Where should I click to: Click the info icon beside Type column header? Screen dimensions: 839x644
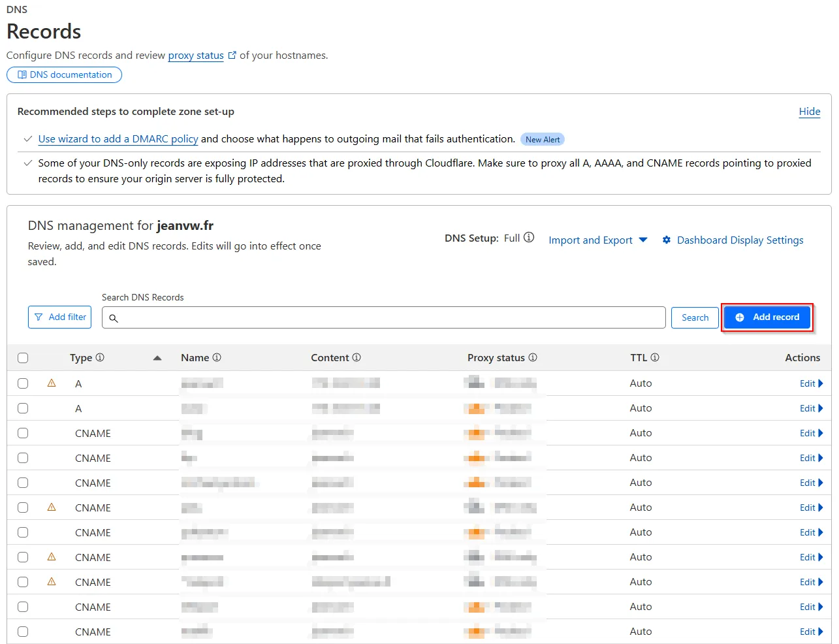pos(100,357)
